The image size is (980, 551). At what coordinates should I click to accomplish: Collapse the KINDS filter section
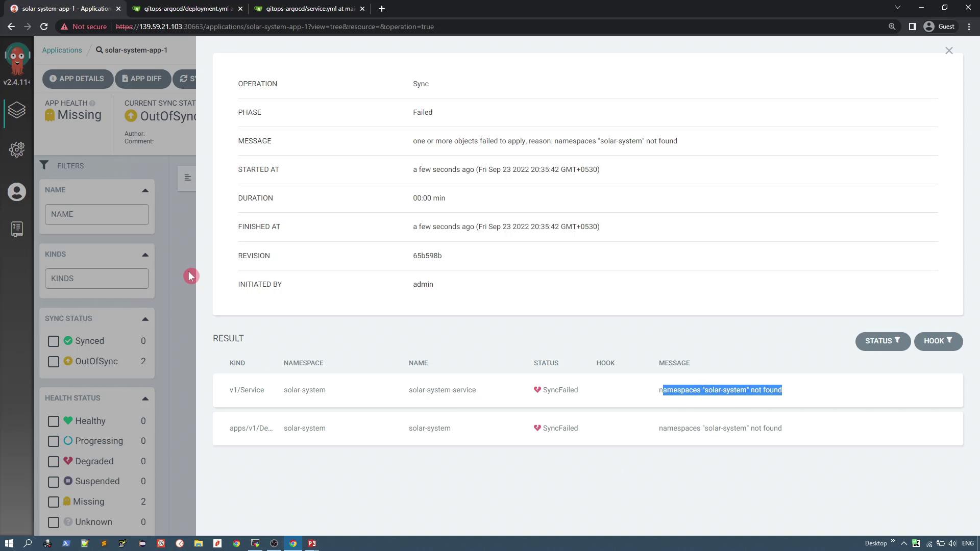145,255
